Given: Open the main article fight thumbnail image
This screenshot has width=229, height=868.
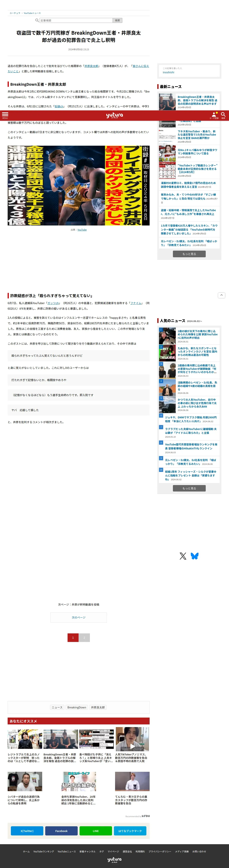Looking at the screenshot, I should pos(78,185).
